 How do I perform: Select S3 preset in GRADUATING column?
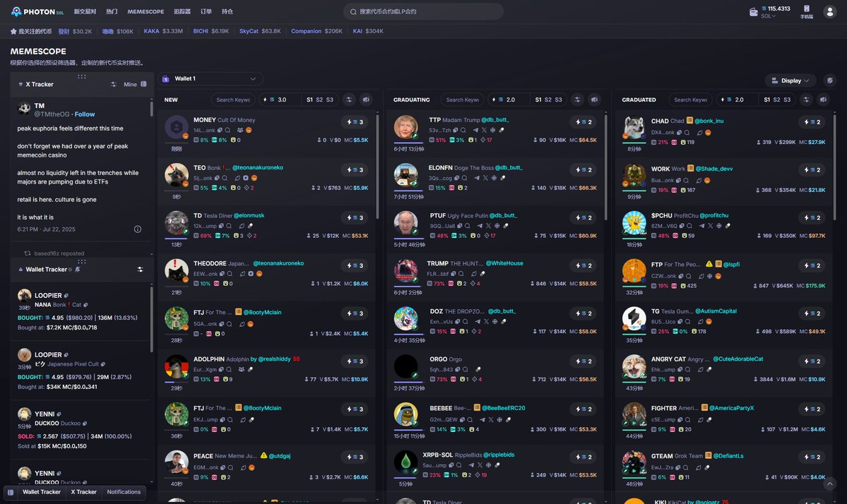pos(558,100)
